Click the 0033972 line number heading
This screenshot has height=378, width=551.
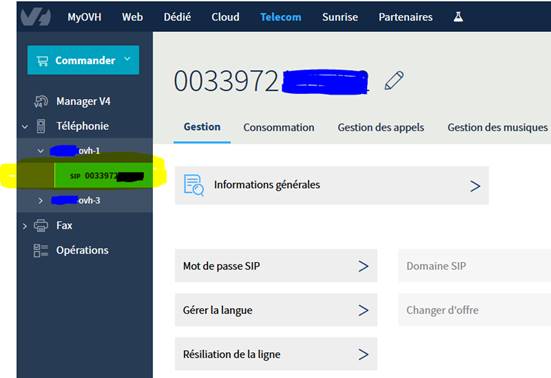[271, 82]
